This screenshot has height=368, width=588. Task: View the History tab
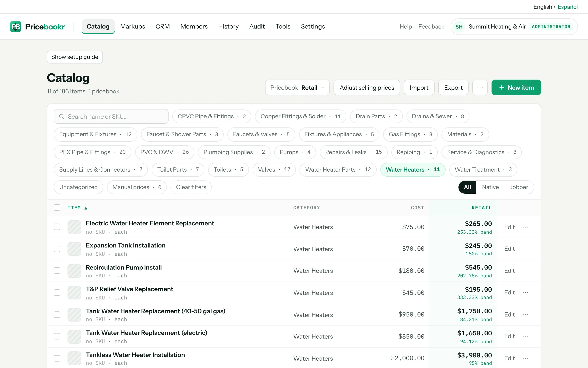pos(228,26)
